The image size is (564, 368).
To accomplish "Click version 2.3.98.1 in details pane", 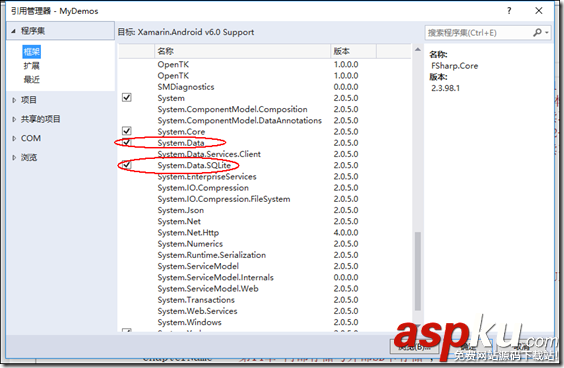I will [x=445, y=88].
